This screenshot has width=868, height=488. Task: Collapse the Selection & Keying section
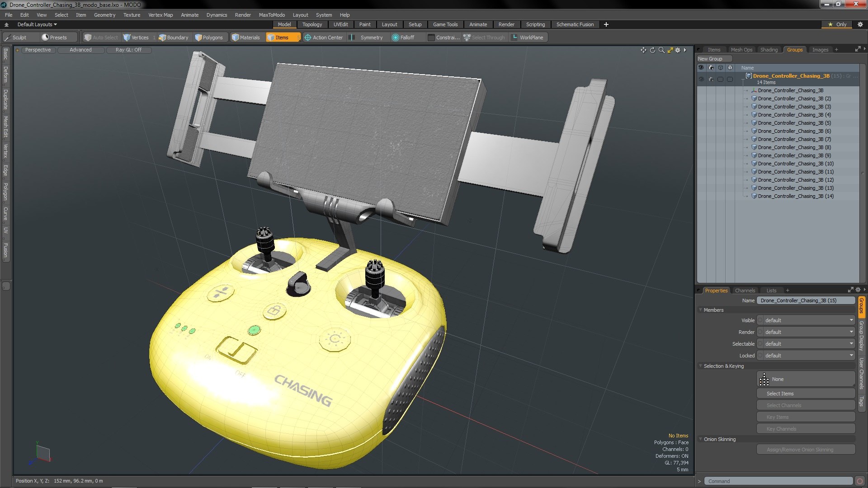[x=701, y=366]
